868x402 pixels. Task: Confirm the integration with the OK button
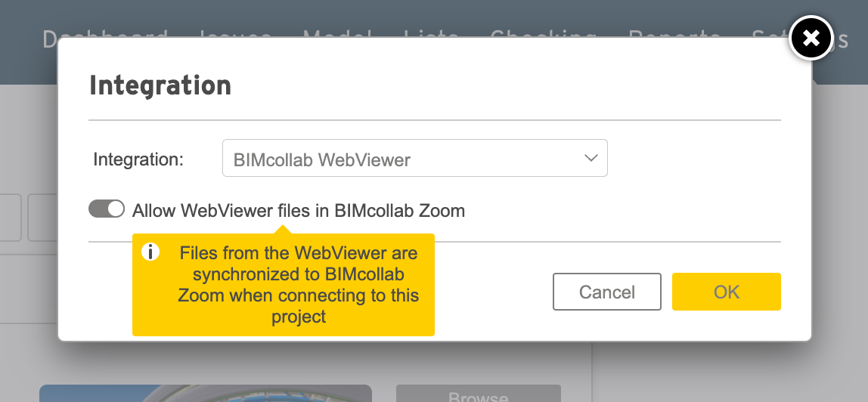(727, 292)
